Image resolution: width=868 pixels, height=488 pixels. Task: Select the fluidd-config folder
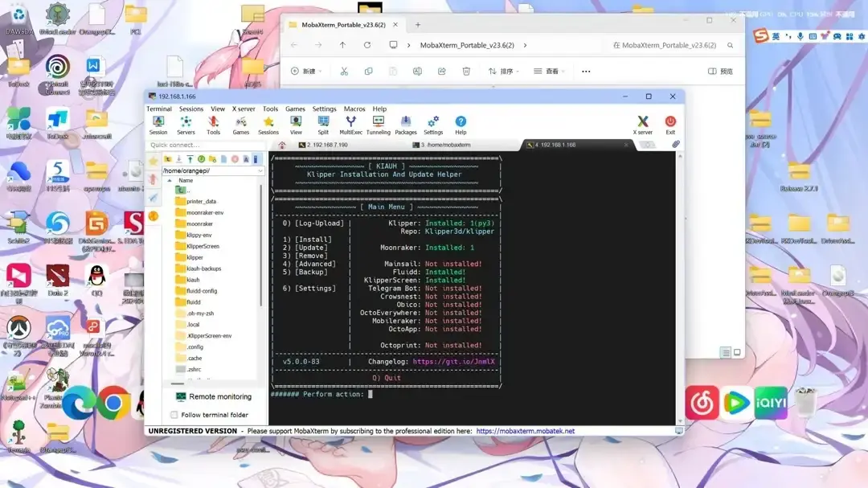click(197, 291)
